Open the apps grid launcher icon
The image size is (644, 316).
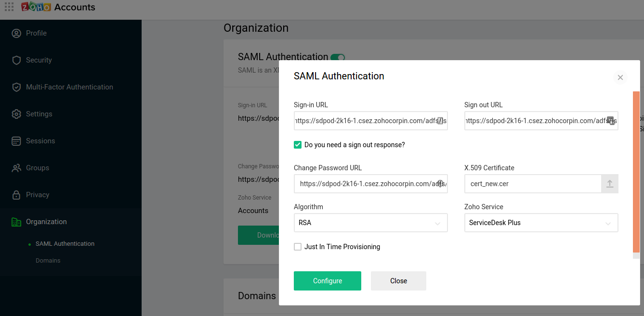(9, 7)
